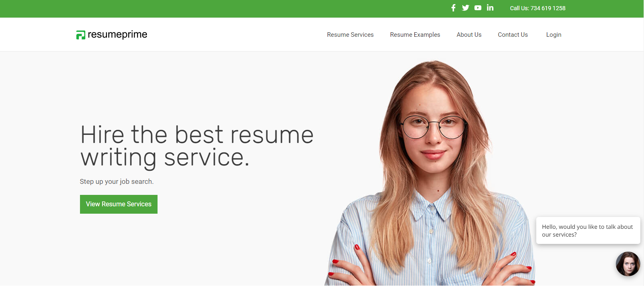Click the 'writing service.' headline line
Image resolution: width=644 pixels, height=286 pixels.
tap(165, 158)
